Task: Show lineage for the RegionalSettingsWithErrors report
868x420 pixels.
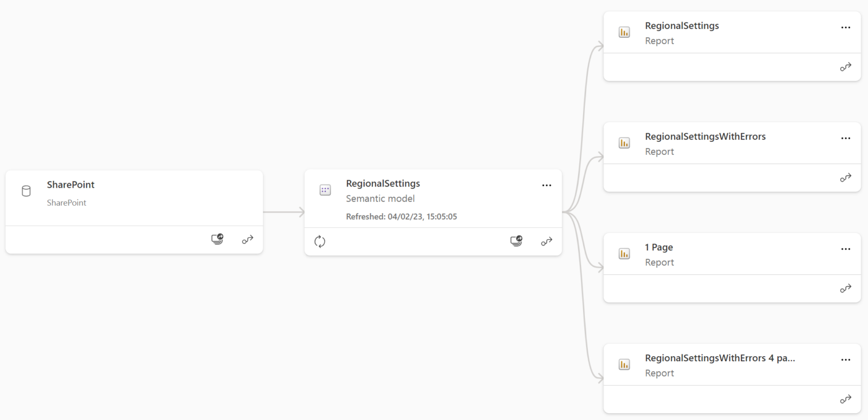Action: [845, 177]
